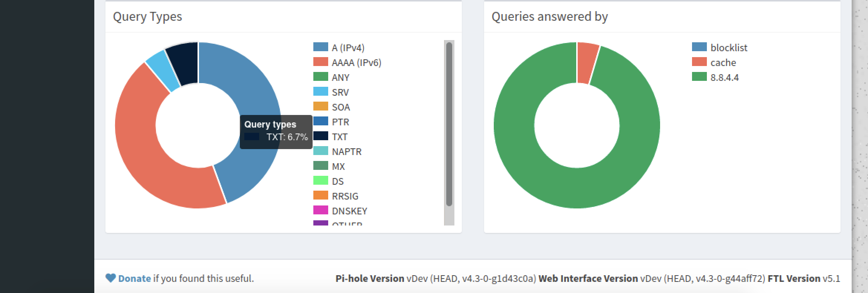
Task: Click the Donate heart icon
Action: pyautogui.click(x=110, y=278)
